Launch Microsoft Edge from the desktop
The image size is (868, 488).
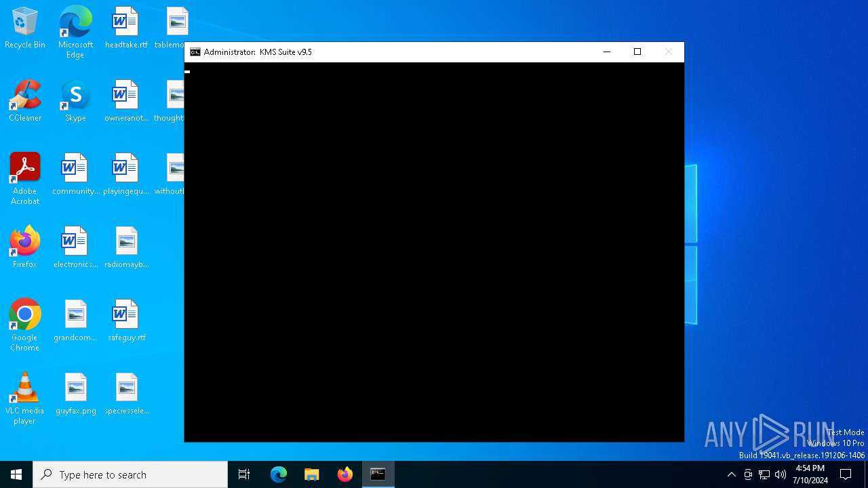tap(75, 33)
